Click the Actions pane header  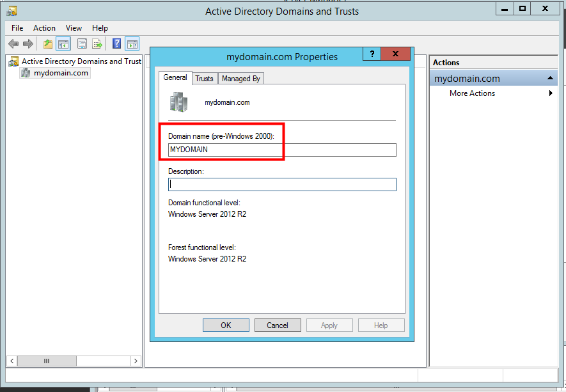click(494, 63)
